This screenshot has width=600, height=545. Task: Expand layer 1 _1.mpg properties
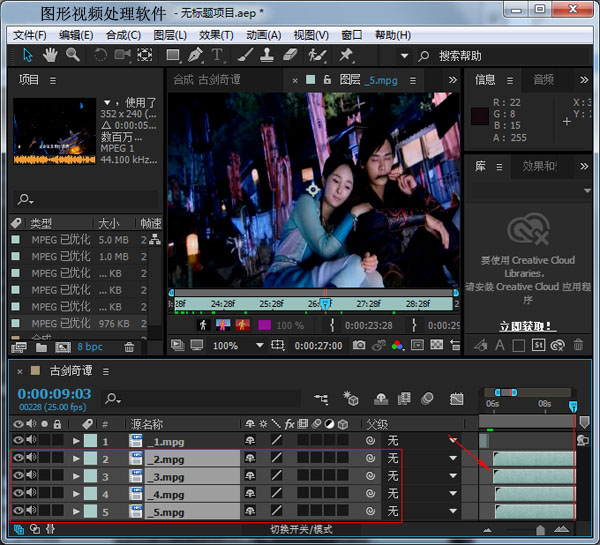click(76, 441)
